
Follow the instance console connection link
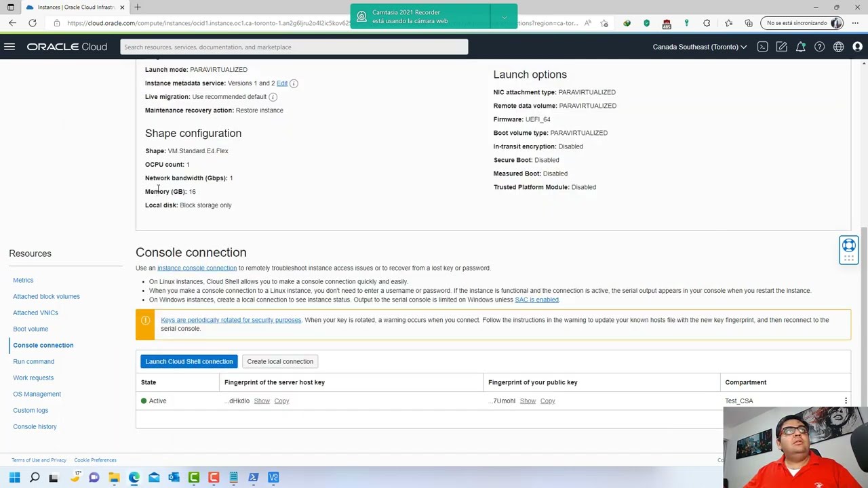click(x=197, y=268)
